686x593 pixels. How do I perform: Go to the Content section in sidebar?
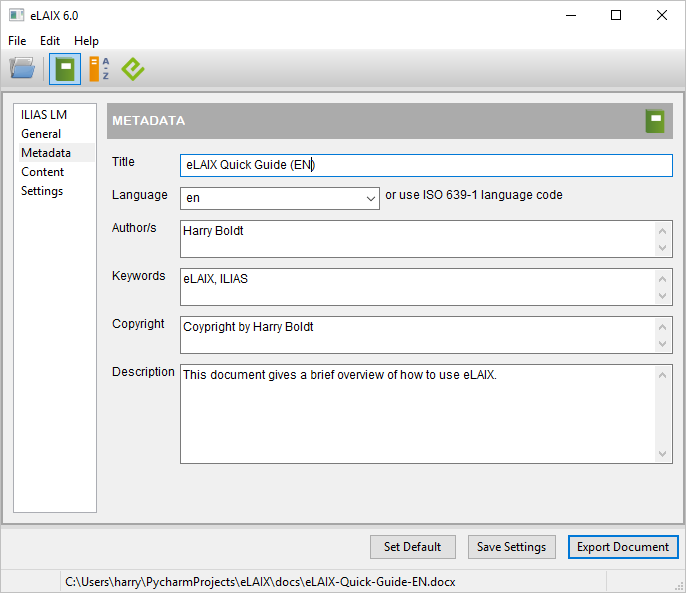(x=43, y=172)
